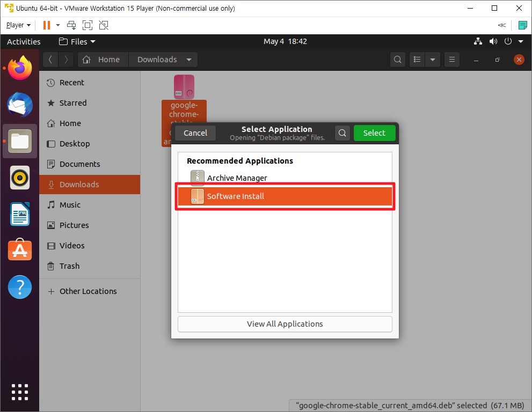Viewport: 532px width, 412px height.
Task: Open Music in the sidebar
Action: pos(90,205)
